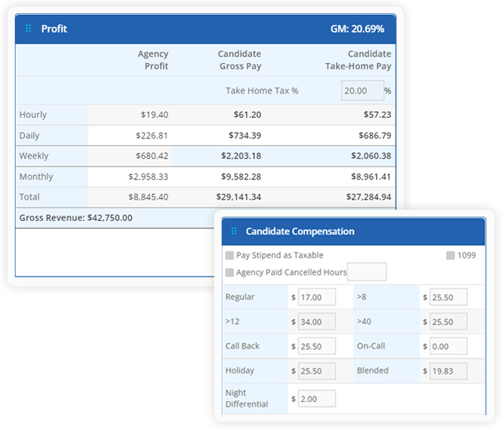Select the Monthly row label
Screen dimensions: 504x430
[x=36, y=176]
